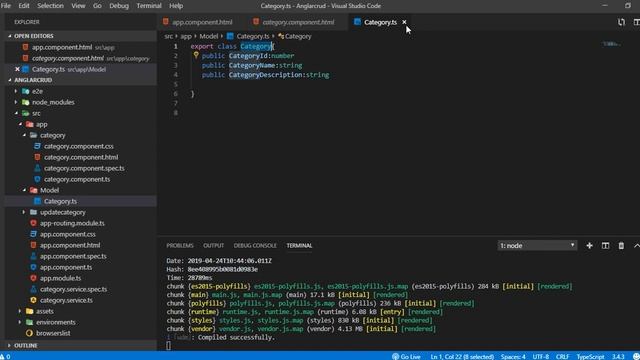Switch to the OUTPUT panel tab
Viewport: 640px width, 360px height.
[x=213, y=245]
